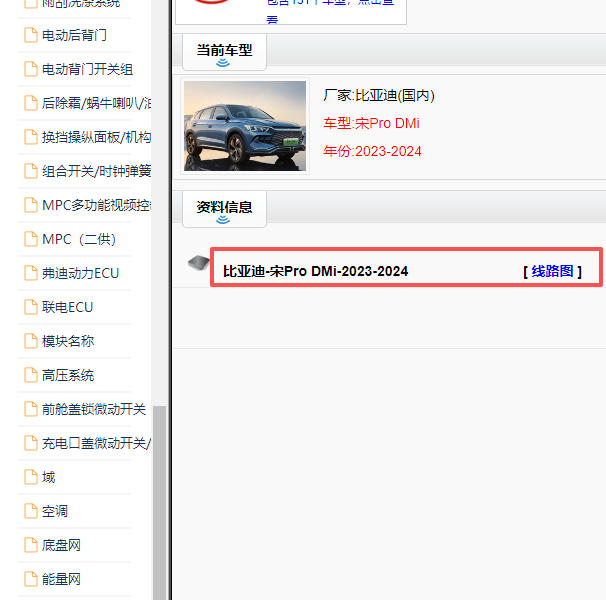Select the 模块名称 entry
This screenshot has height=600, width=606.
(68, 341)
